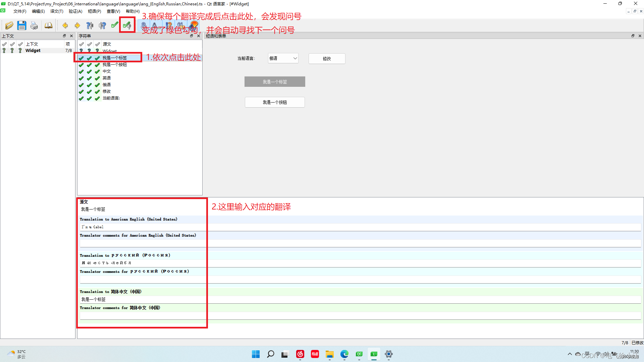Viewport: 644px width, 362px height.
Task: Jump to next unfinished translation icon
Action: click(102, 25)
